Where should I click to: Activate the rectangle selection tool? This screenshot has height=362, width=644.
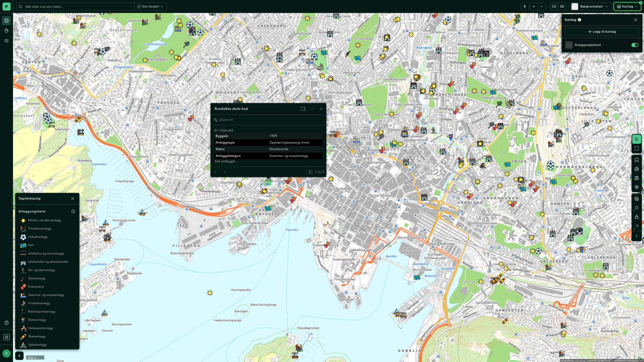click(x=637, y=149)
